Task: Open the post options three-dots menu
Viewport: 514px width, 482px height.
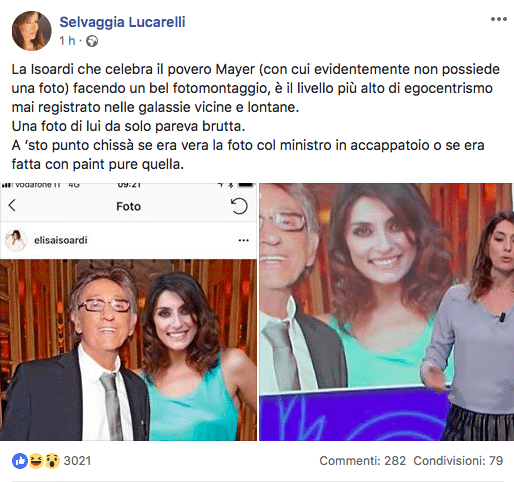Action: point(499,19)
